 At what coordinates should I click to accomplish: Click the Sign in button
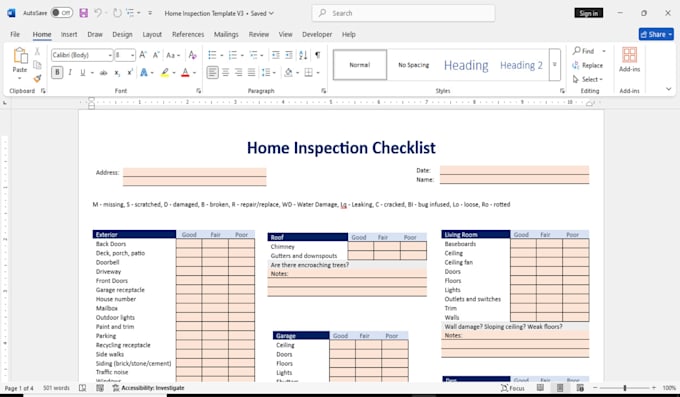pyautogui.click(x=588, y=13)
